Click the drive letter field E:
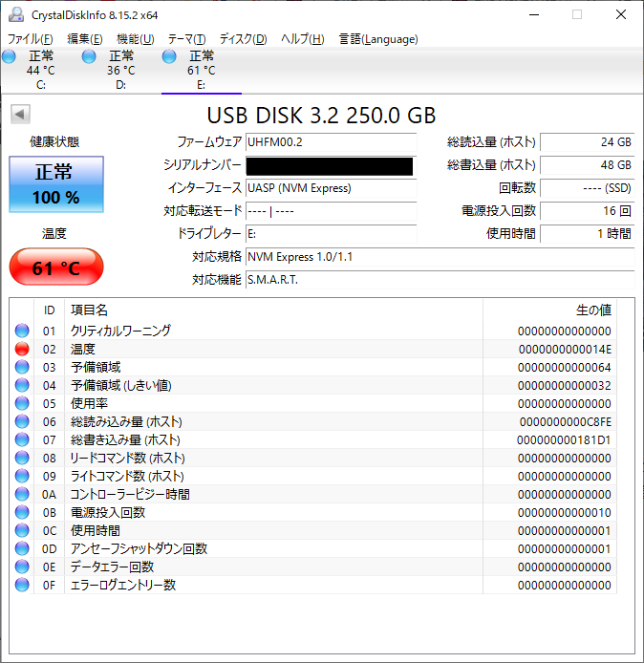Image resolution: width=644 pixels, height=663 pixels. (x=332, y=233)
